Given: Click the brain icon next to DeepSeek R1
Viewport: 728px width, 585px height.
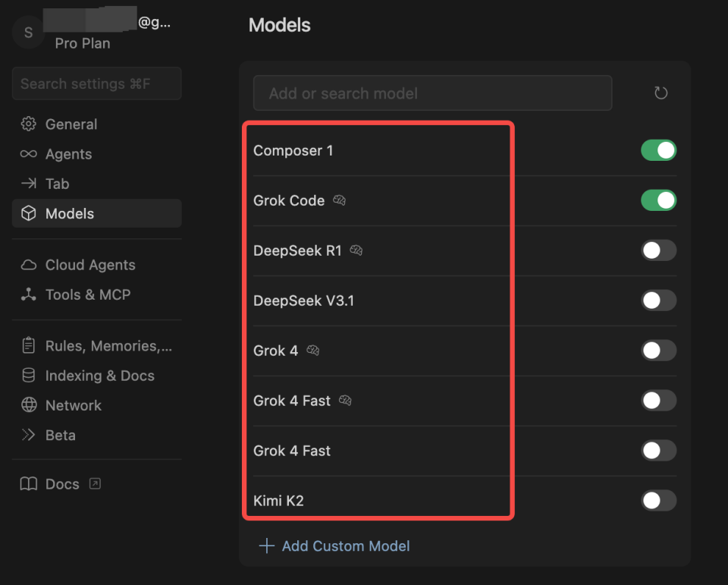Looking at the screenshot, I should pos(356,250).
